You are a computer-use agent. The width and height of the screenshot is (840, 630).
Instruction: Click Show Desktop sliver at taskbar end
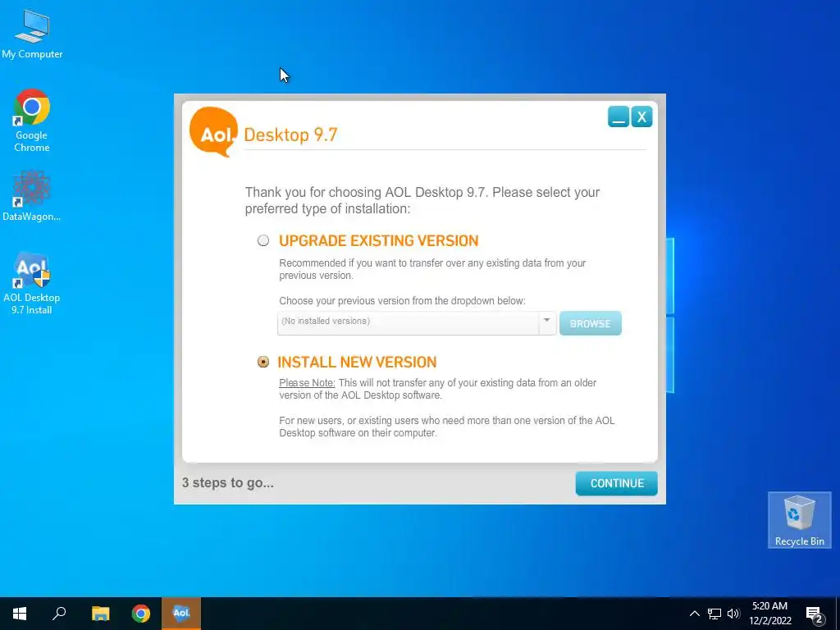tap(838, 614)
